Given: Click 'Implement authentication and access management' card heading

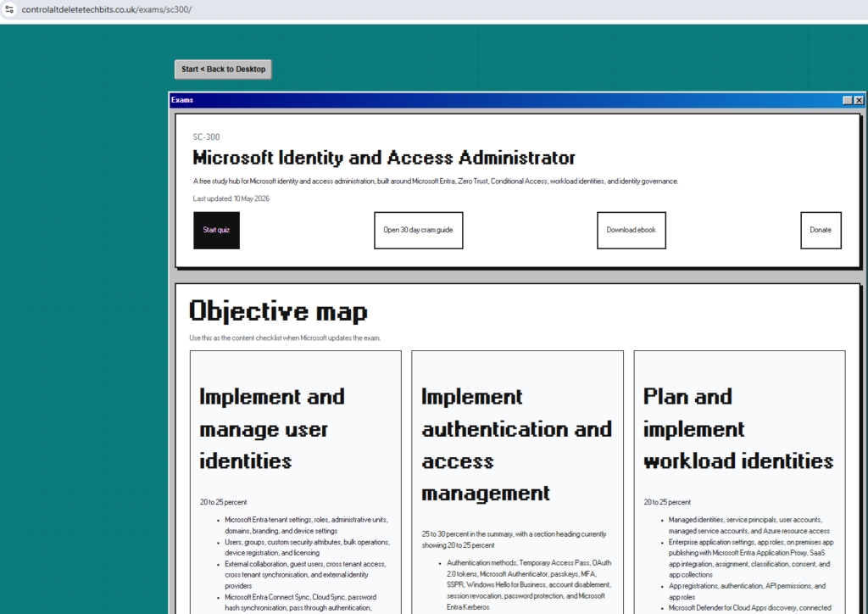Looking at the screenshot, I should point(516,444).
